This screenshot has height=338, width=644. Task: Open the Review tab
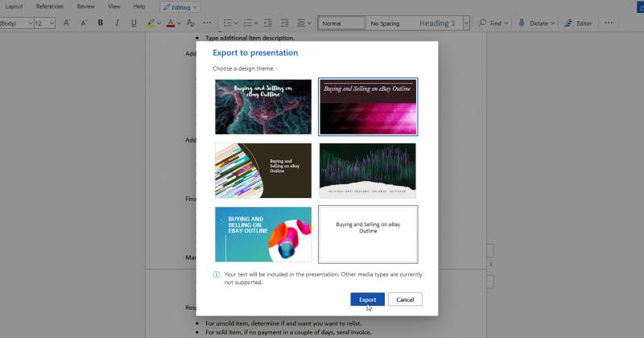point(85,6)
